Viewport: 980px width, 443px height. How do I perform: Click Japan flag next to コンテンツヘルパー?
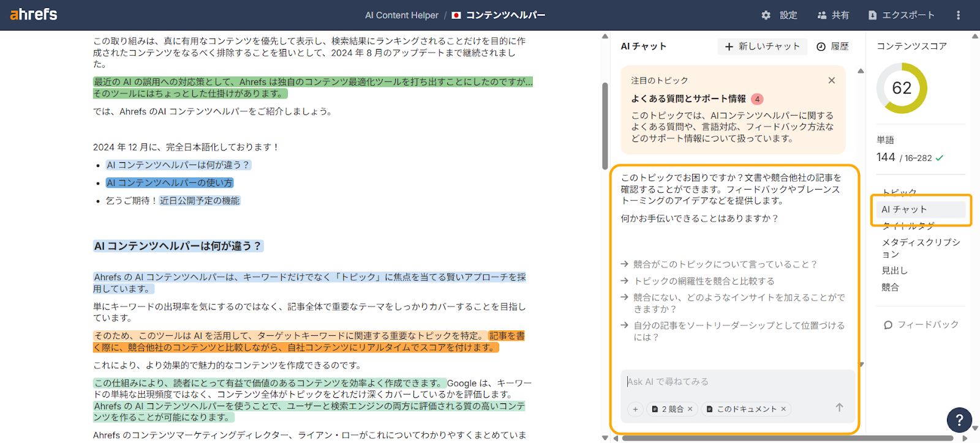coord(456,15)
